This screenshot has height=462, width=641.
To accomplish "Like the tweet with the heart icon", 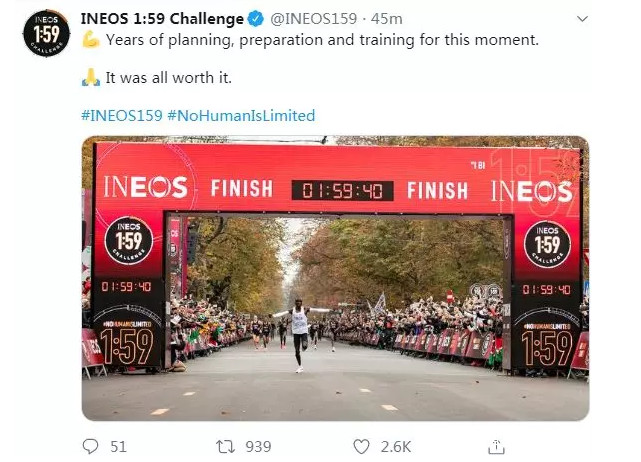I will (360, 446).
